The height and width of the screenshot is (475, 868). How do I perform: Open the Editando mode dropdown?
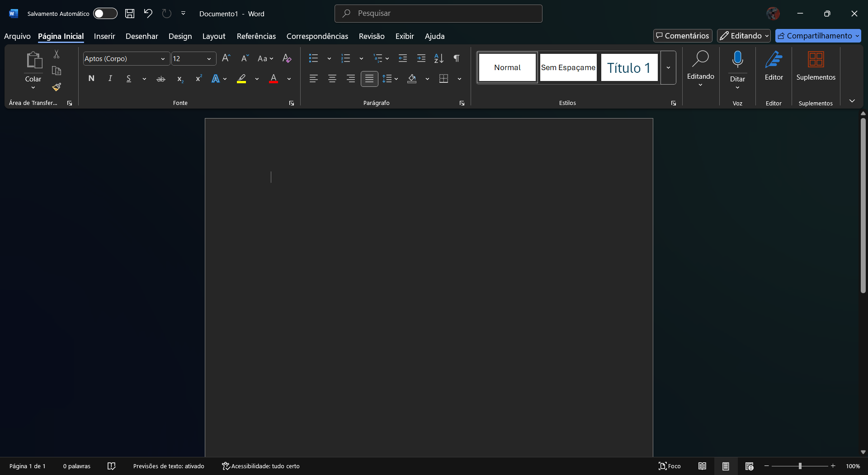point(744,36)
